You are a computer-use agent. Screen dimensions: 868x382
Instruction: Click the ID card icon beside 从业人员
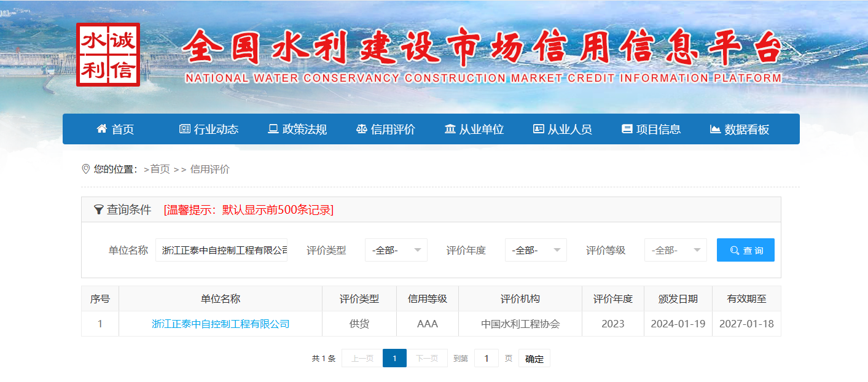pos(538,129)
